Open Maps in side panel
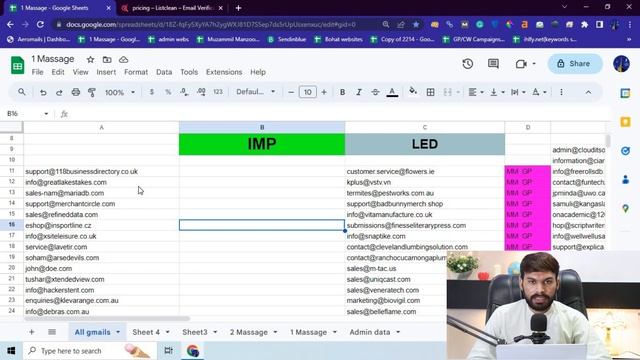Screen dimensions: 640x360 tap(625, 209)
